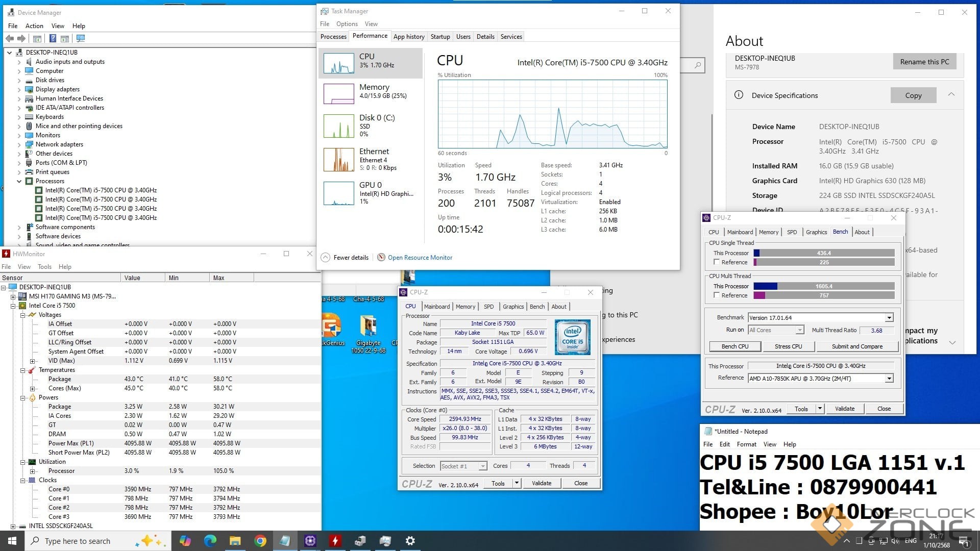Screen dimensions: 980x551
Task: Click the HWMonitor icon in the taskbar
Action: pyautogui.click(x=335, y=541)
